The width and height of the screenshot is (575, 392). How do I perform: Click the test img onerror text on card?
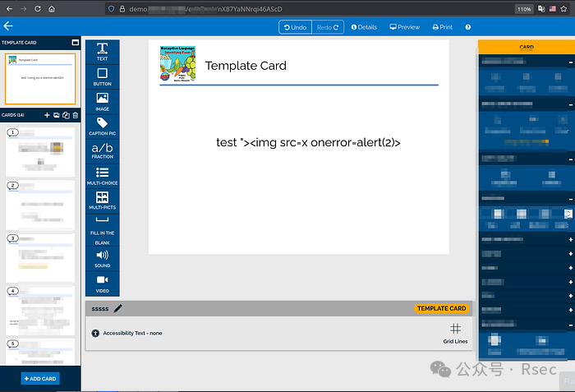tap(308, 142)
